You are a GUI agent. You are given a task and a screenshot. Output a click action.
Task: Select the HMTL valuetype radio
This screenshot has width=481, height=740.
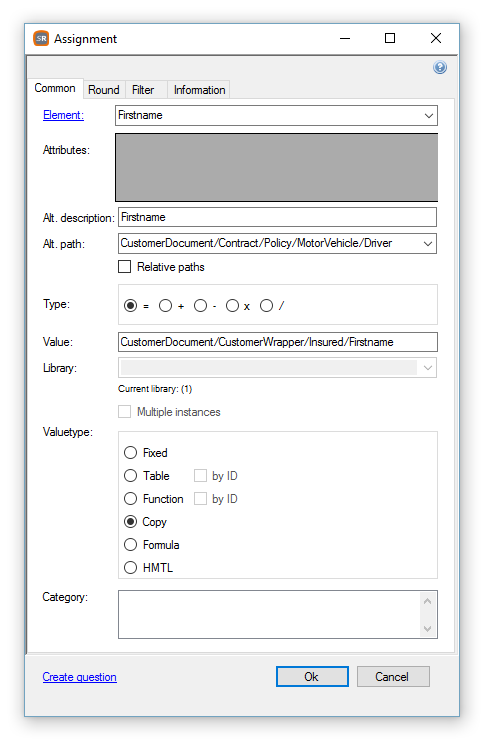pyautogui.click(x=130, y=567)
